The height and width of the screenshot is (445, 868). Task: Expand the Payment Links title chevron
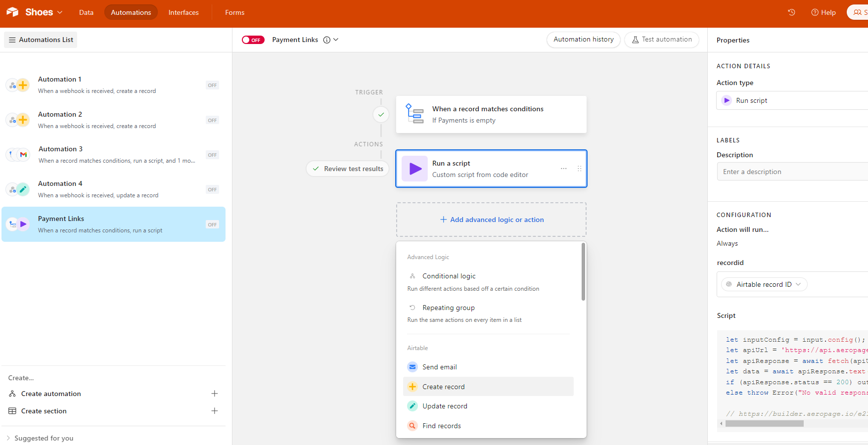tap(336, 40)
